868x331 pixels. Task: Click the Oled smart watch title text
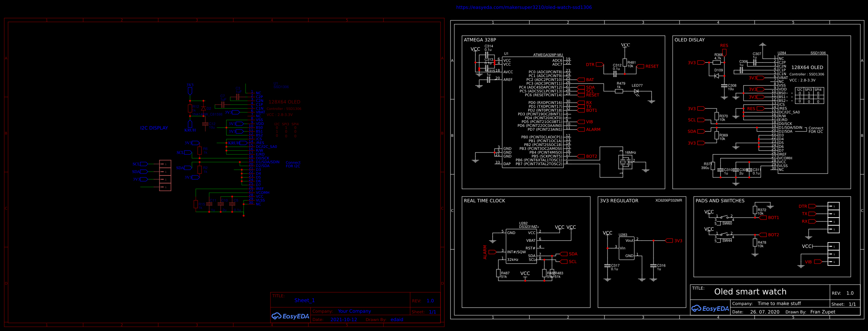tap(750, 292)
